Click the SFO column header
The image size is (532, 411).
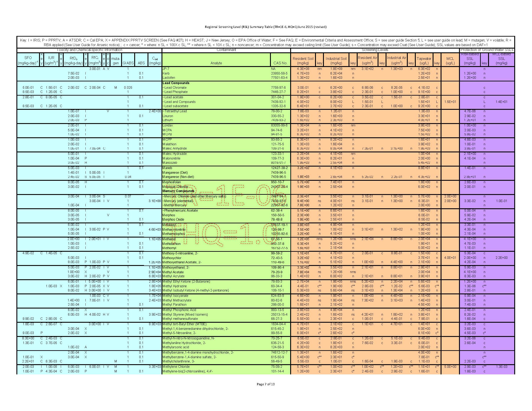pyautogui.click(x=28, y=60)
